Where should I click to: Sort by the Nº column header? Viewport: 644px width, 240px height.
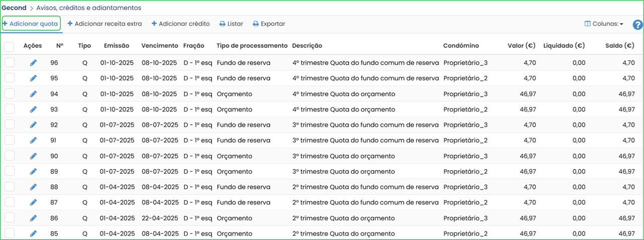(60, 46)
